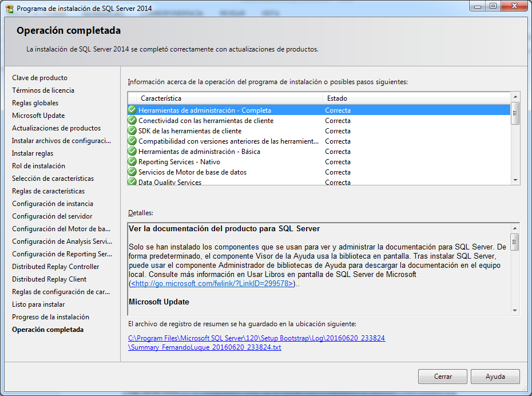Click green check icon beside SDK de las herramientas
This screenshot has height=396, width=532.
click(x=132, y=130)
